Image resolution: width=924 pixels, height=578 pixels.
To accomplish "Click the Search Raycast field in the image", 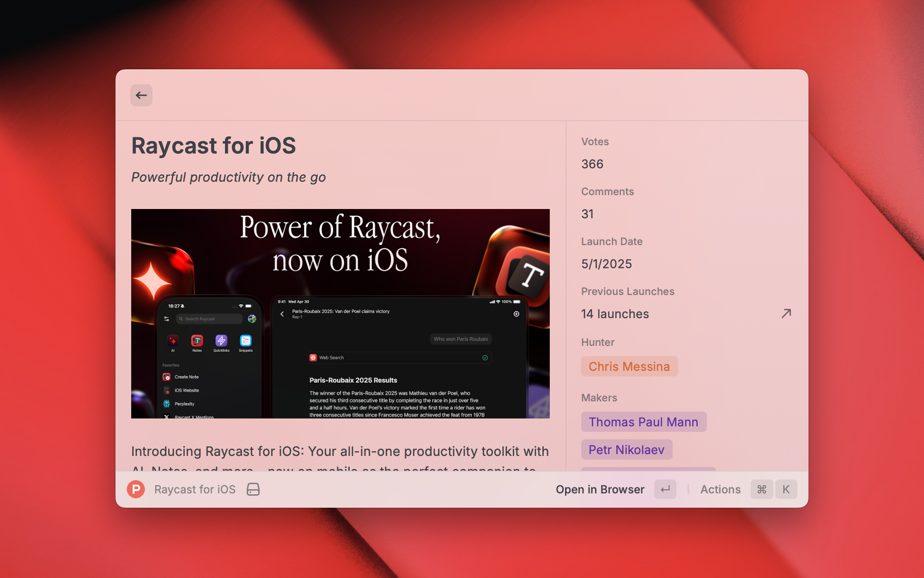I will (209, 319).
